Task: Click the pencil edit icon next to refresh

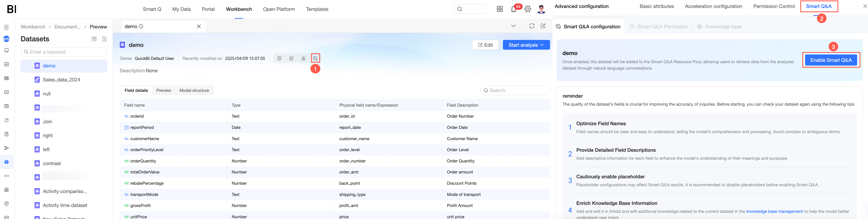Action: click(x=543, y=26)
